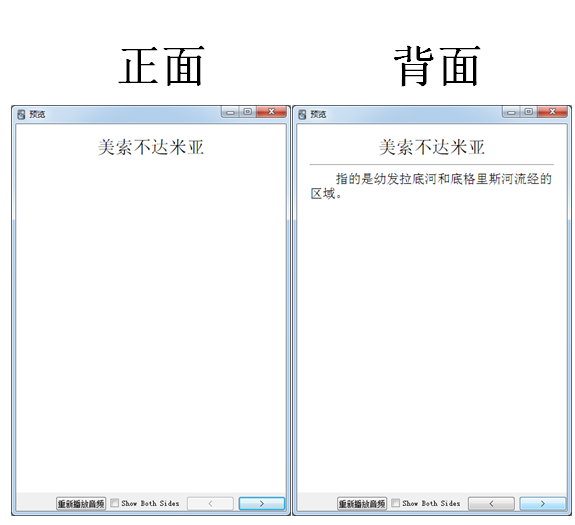Minimize the right preview window
This screenshot has height=525, width=575.
[x=511, y=112]
